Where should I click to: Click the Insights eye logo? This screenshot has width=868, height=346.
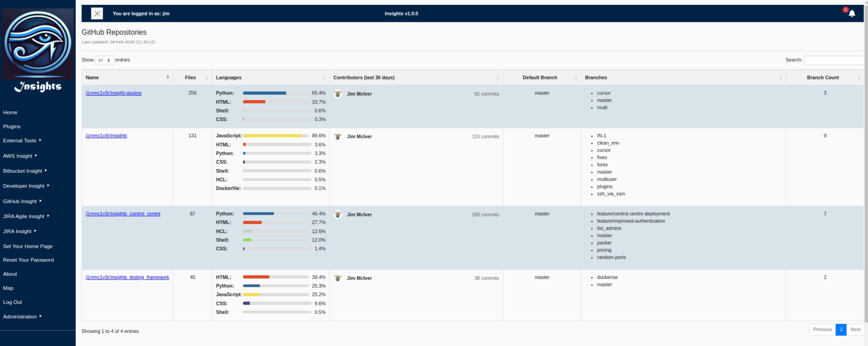click(38, 44)
